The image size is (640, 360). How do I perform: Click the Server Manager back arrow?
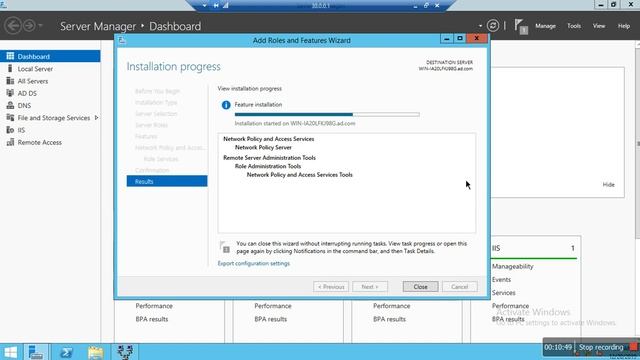click(x=13, y=26)
